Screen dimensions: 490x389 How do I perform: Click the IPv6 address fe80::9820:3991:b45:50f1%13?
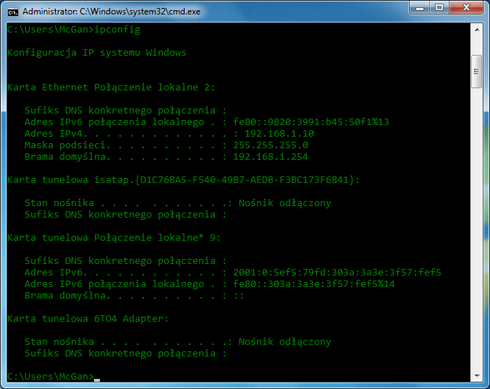click(x=311, y=122)
